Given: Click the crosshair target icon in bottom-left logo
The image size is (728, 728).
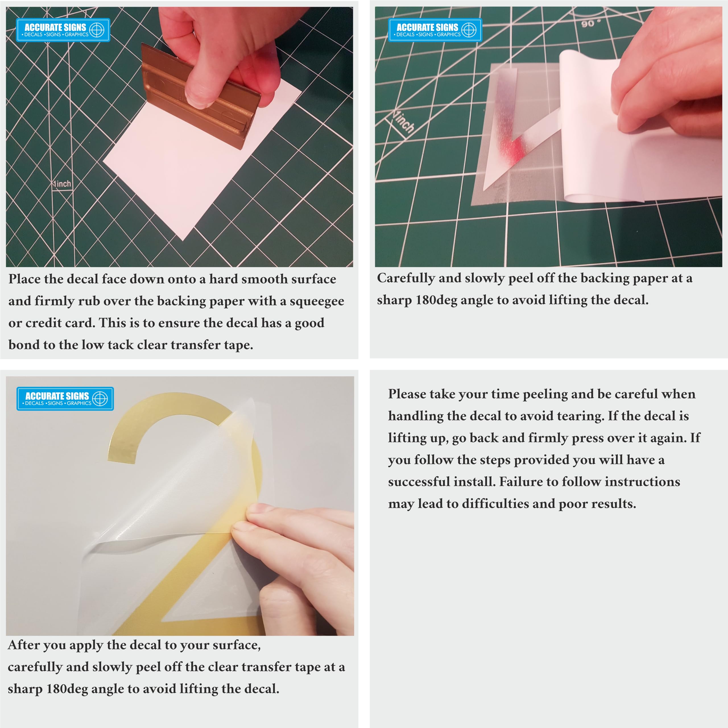Looking at the screenshot, I should 100,398.
